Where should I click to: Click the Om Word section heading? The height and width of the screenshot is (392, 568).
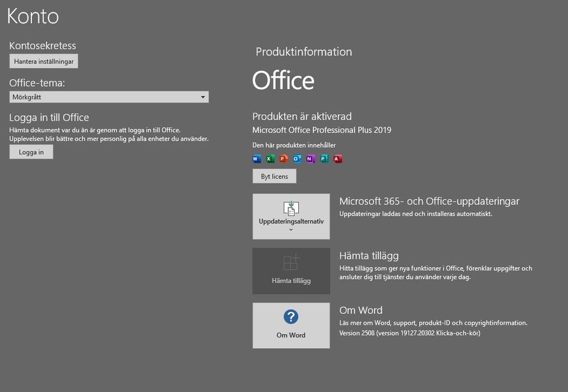(x=361, y=310)
